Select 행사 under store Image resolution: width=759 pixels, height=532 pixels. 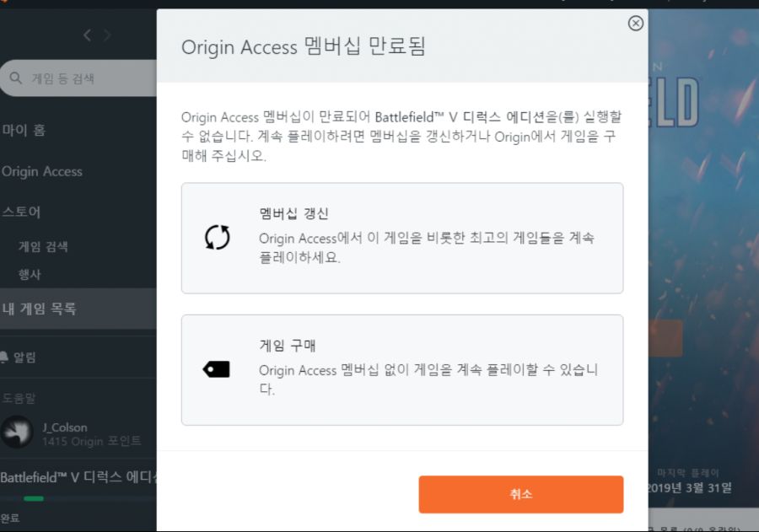[30, 274]
